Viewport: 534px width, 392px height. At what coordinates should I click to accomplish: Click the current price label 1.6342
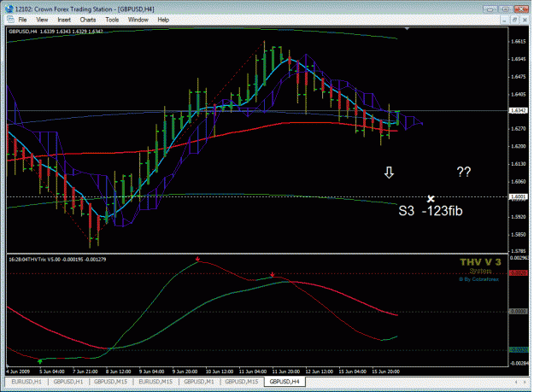518,110
